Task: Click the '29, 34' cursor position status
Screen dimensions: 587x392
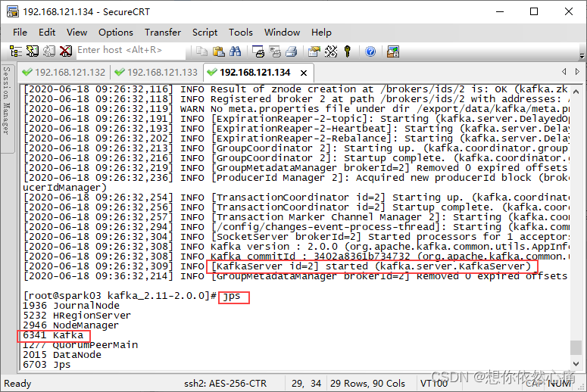Action: (x=306, y=384)
